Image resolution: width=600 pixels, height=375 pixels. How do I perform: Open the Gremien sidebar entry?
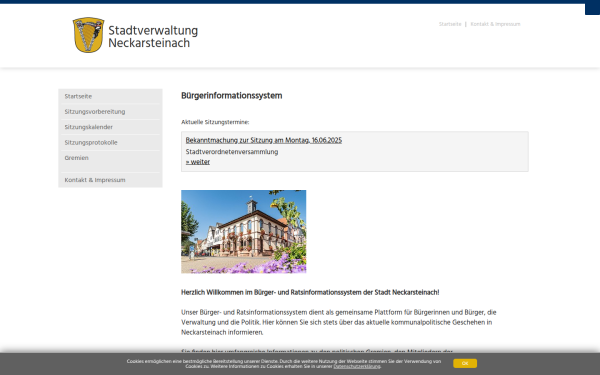pos(110,158)
